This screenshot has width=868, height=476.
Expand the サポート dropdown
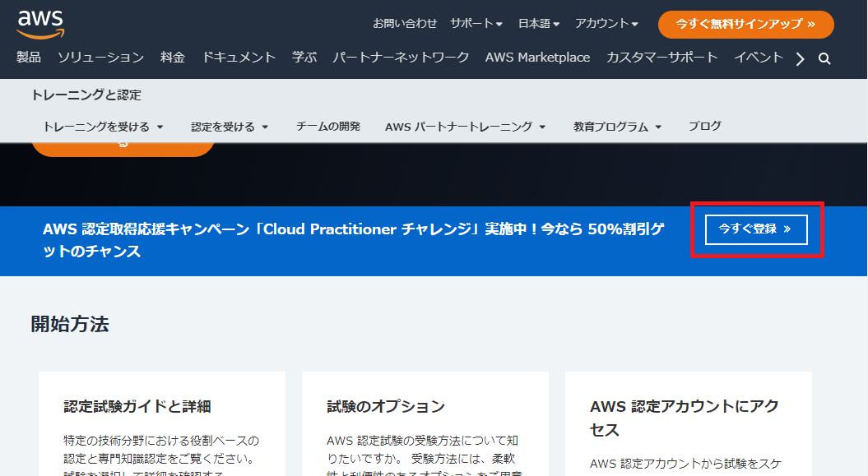pos(476,24)
